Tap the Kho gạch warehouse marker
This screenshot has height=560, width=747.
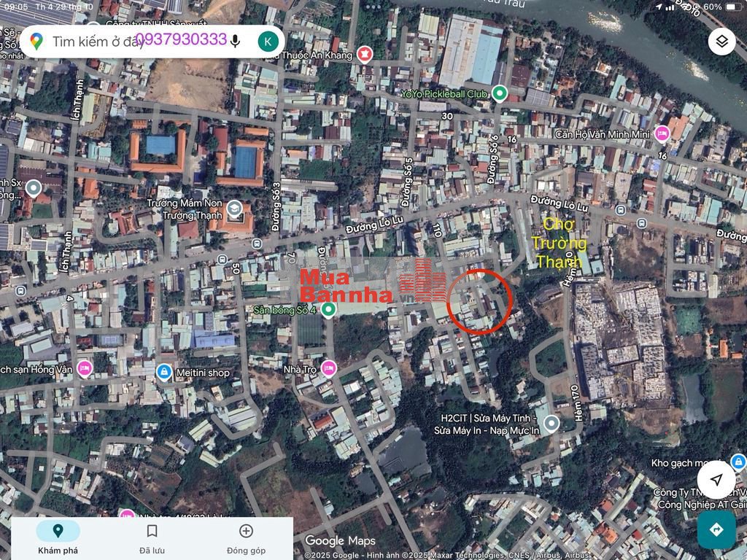pos(738,463)
